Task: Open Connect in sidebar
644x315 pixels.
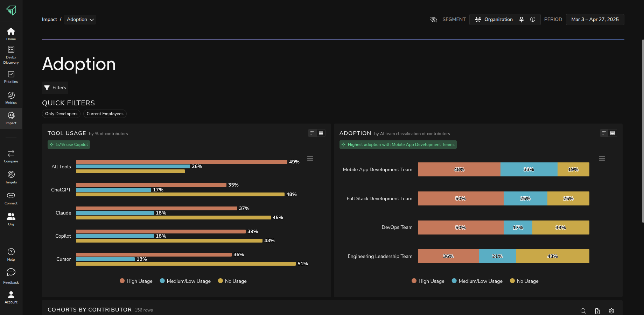Action: point(11,198)
